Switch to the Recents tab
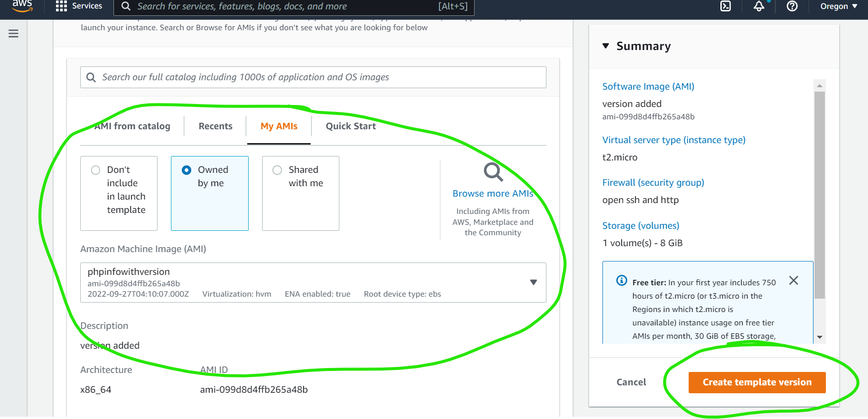This screenshot has width=868, height=419. [215, 126]
